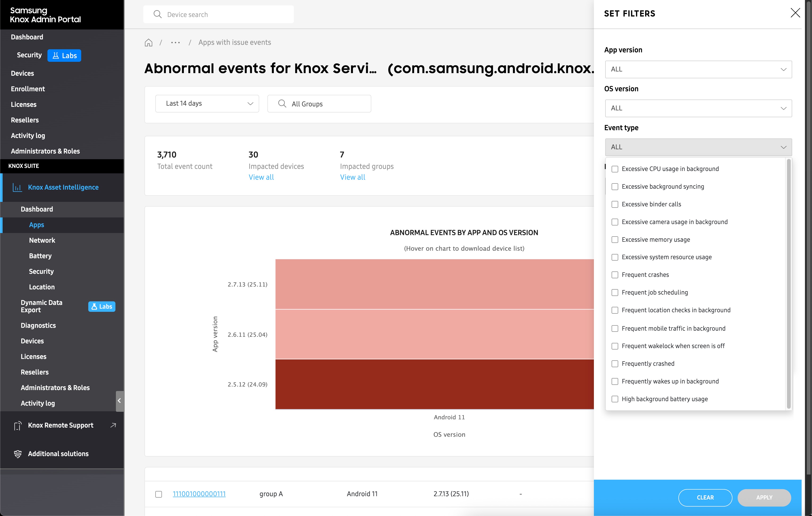Screen dimensions: 812x516
Task: Close the Set Filters panel
Action: (x=795, y=13)
